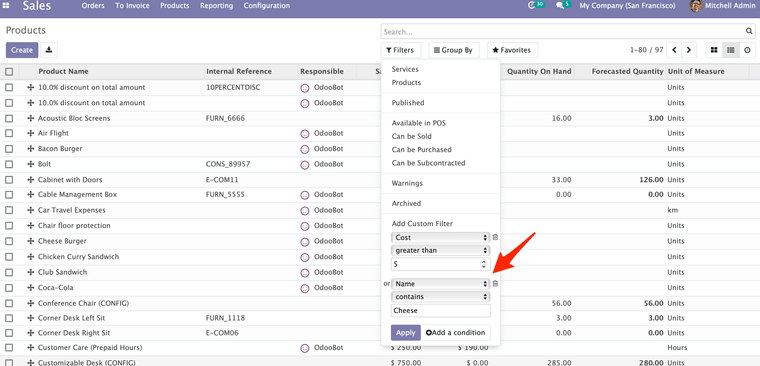
Task: Open the Products menu
Action: 174,6
